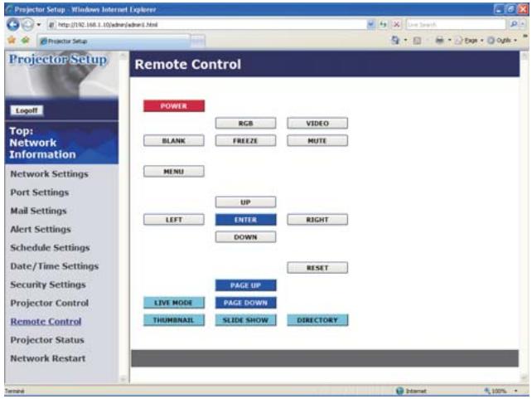Click the FREEZE button

(245, 140)
